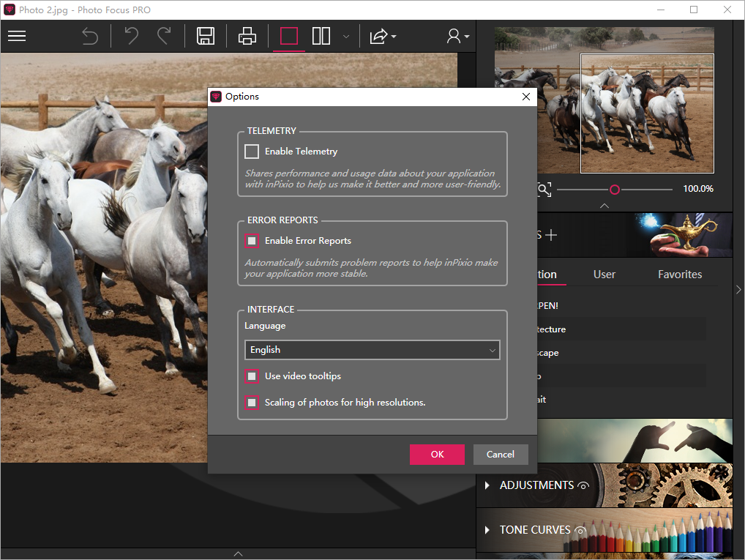
Task: Click the zoom slider handle
Action: pos(615,190)
